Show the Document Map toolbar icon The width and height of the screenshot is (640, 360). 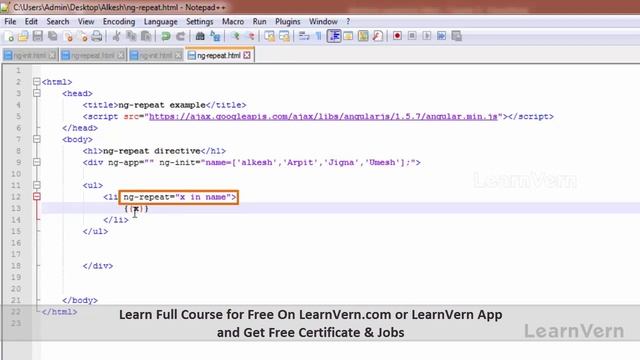pos(363,36)
